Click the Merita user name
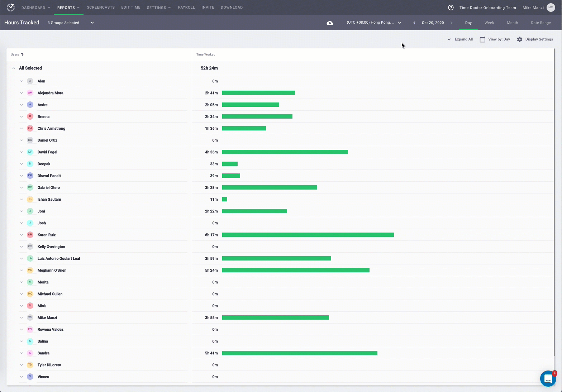Image resolution: width=562 pixels, height=392 pixels. [43, 282]
